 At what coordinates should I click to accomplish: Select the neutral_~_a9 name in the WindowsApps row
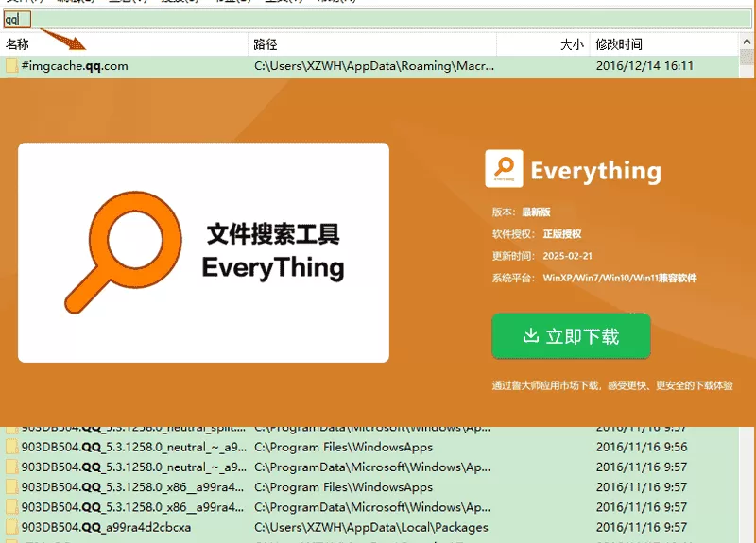(x=133, y=447)
